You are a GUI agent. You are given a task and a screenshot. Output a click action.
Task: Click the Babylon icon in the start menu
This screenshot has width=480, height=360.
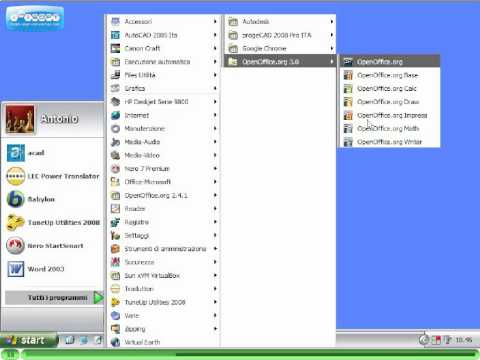(16, 199)
